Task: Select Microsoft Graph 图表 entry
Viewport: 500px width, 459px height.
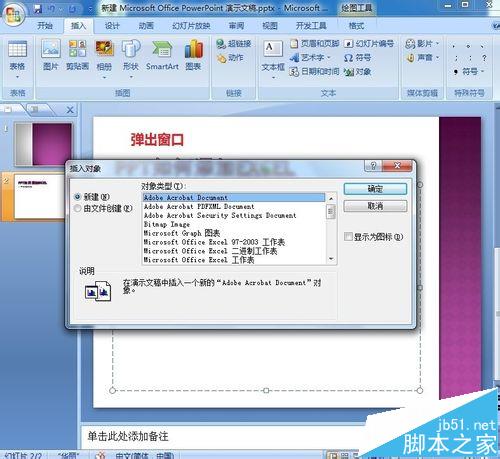Action: [234, 233]
